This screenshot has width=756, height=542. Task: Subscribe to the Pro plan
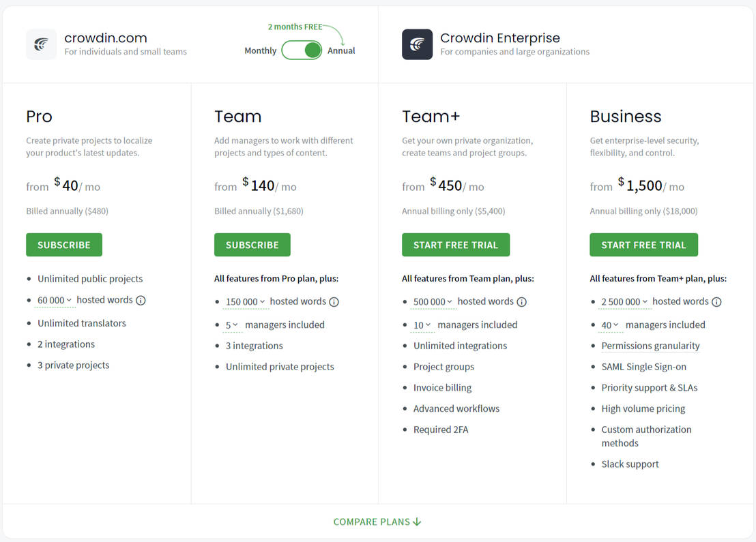click(x=64, y=245)
